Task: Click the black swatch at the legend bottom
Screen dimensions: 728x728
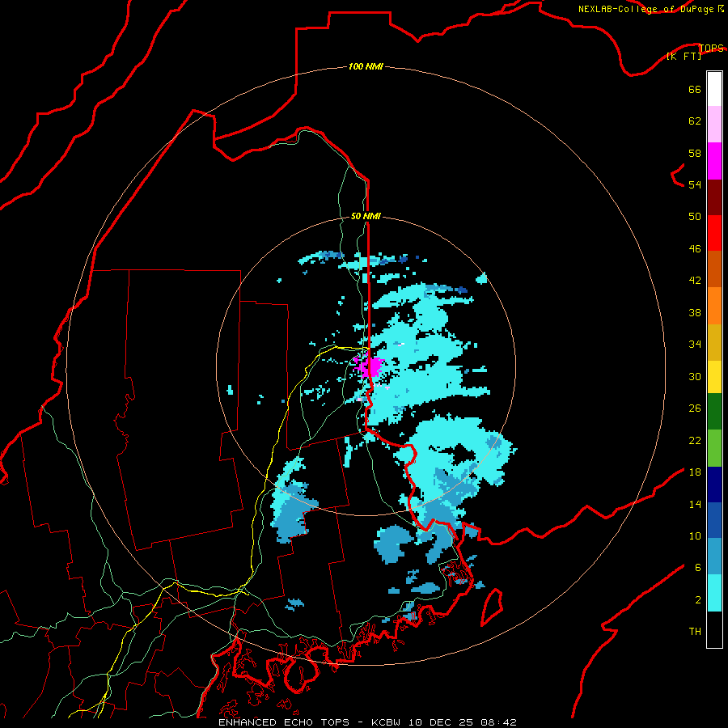Action: (x=714, y=629)
